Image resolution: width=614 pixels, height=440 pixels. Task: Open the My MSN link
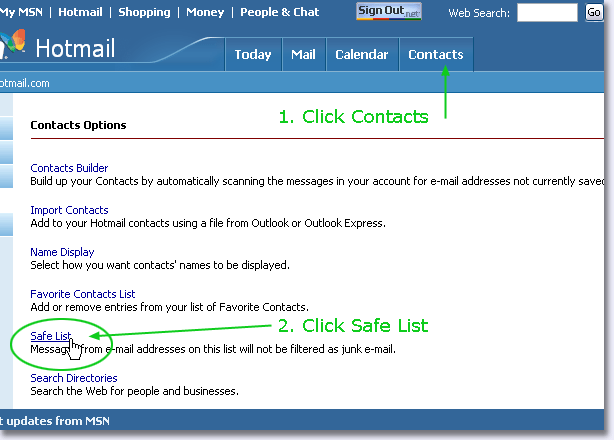(22, 12)
